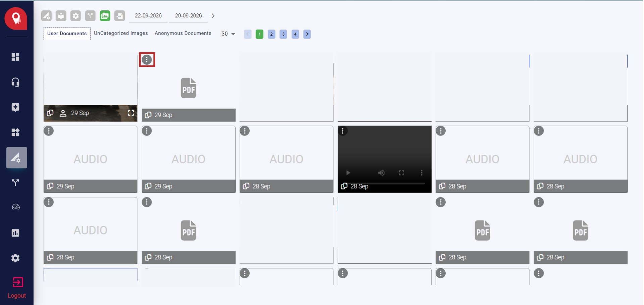Expand the 29 Sep image to fullscreen
Screen dimensions: 644x305
click(131, 113)
